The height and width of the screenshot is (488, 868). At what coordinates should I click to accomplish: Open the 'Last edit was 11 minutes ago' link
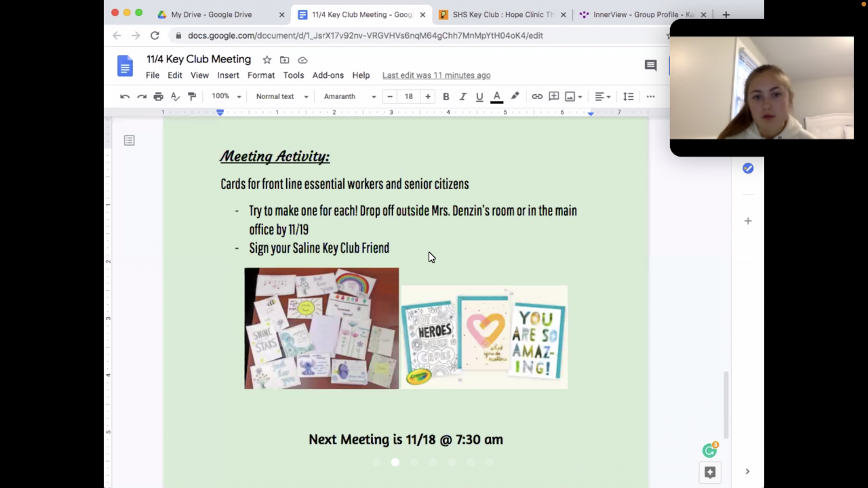coord(436,75)
